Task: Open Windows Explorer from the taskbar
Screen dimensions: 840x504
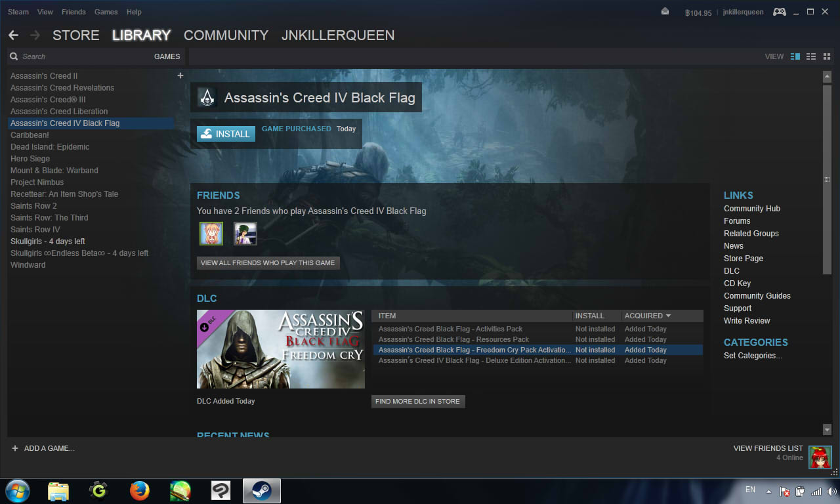Action: (58, 491)
